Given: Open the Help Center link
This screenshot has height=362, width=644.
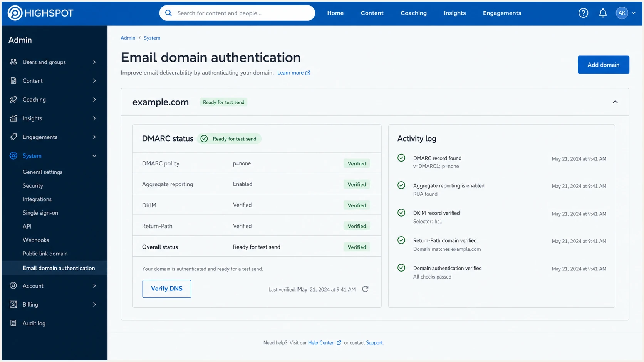Looking at the screenshot, I should point(321,343).
